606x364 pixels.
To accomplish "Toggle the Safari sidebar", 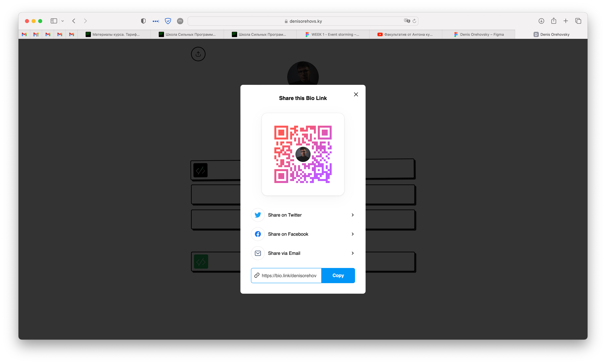I will pos(54,21).
